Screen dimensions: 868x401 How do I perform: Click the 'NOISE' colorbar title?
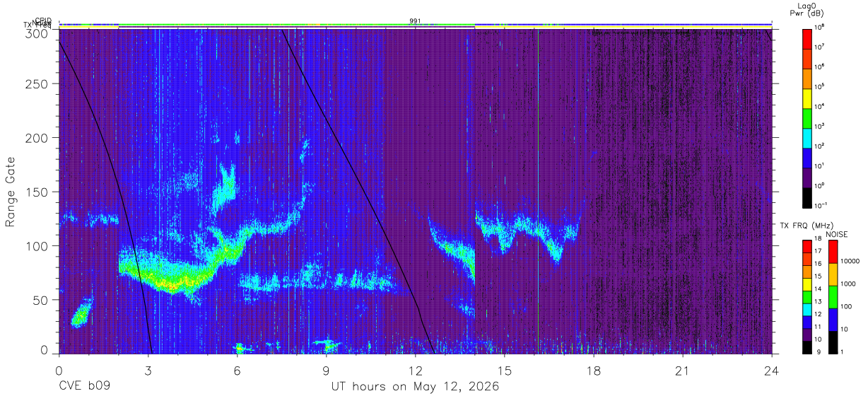(835, 234)
